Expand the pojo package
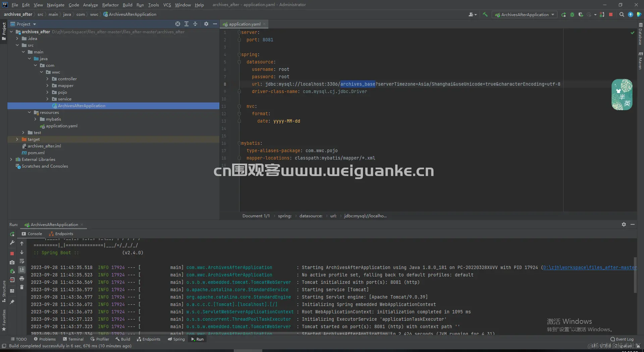The height and width of the screenshot is (352, 644). [x=47, y=92]
